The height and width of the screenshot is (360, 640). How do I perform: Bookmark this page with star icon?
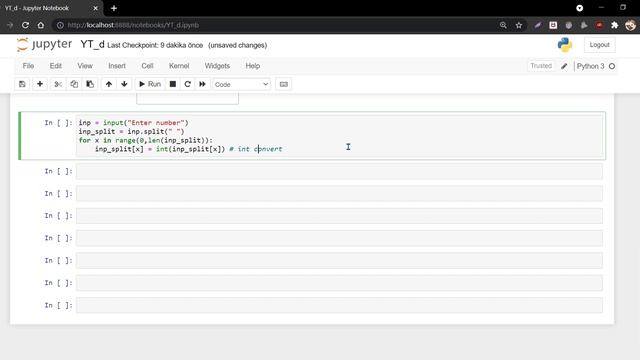519,25
